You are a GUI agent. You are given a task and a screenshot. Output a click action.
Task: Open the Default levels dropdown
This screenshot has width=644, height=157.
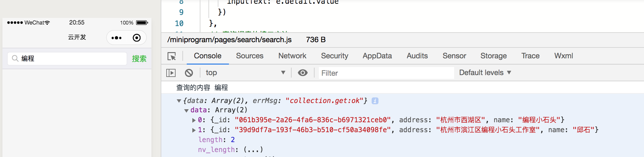click(x=485, y=73)
